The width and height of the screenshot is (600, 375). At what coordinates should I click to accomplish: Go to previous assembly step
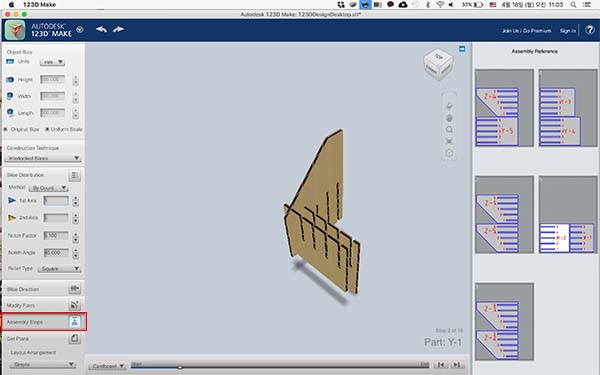(441, 365)
